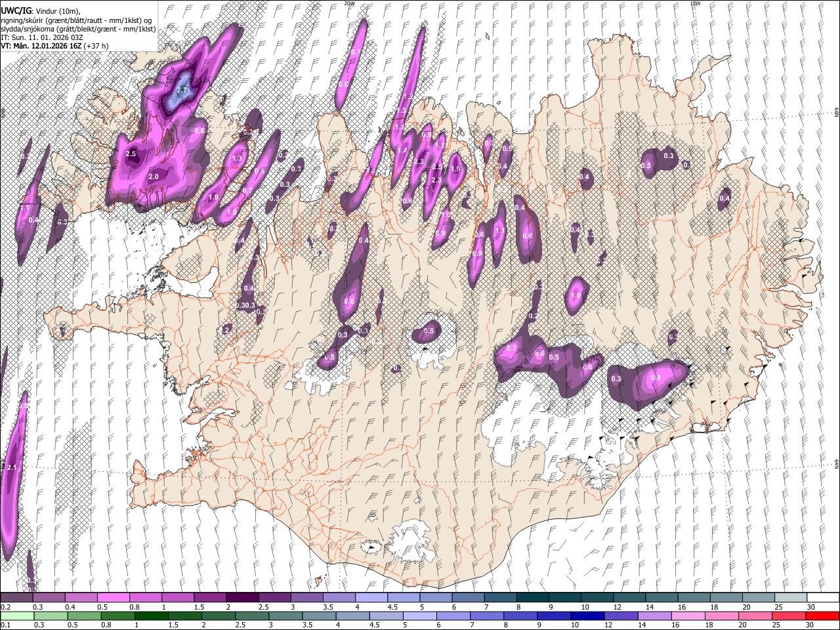The image size is (840, 630).
Task: Click the '15W' longitude label
Action: [x=695, y=3]
